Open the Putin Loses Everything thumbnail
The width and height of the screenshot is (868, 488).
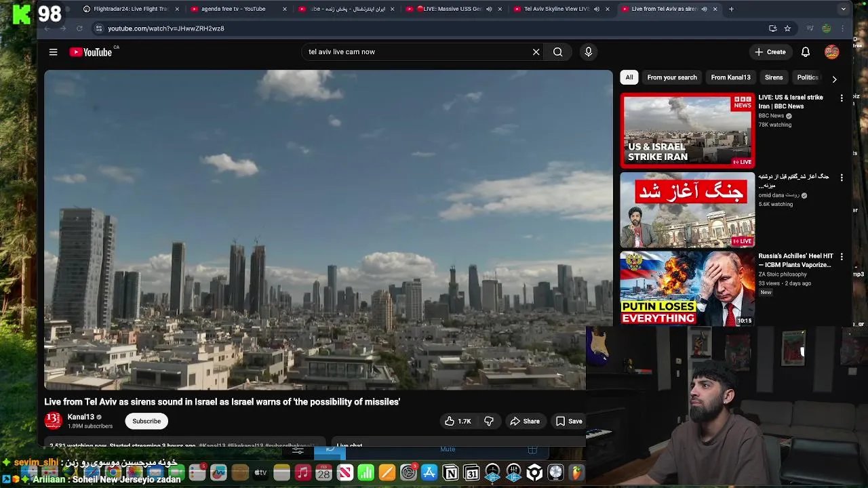(x=688, y=289)
